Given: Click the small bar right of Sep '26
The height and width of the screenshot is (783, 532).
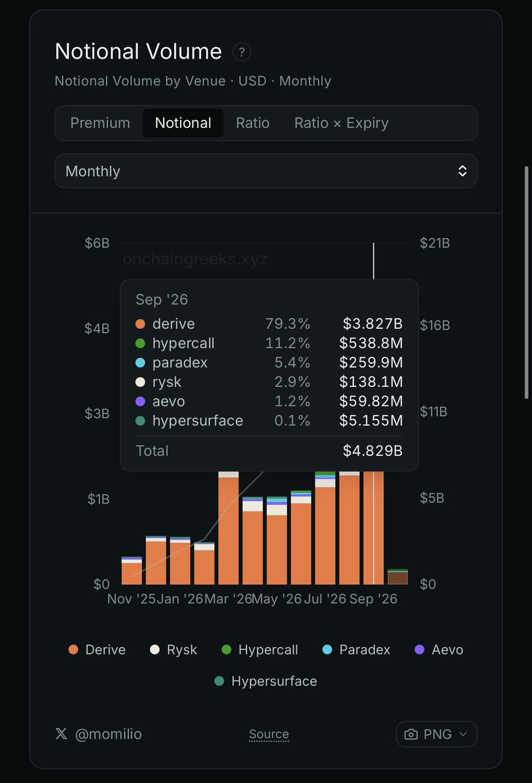Looking at the screenshot, I should click(x=398, y=577).
